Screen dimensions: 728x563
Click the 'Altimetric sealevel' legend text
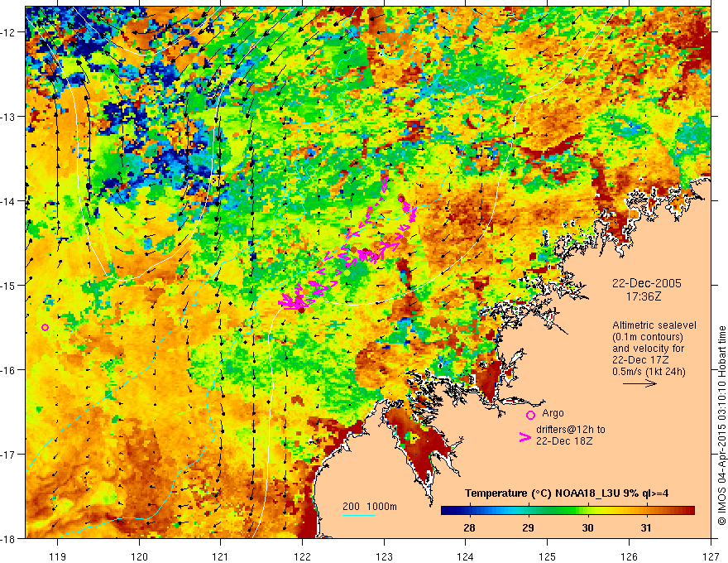pos(654,325)
